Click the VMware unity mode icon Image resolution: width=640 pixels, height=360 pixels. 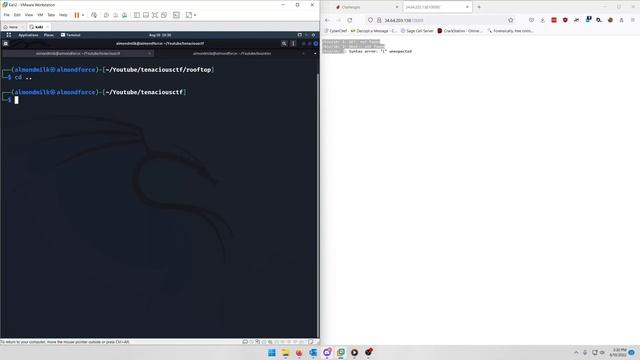(164, 15)
